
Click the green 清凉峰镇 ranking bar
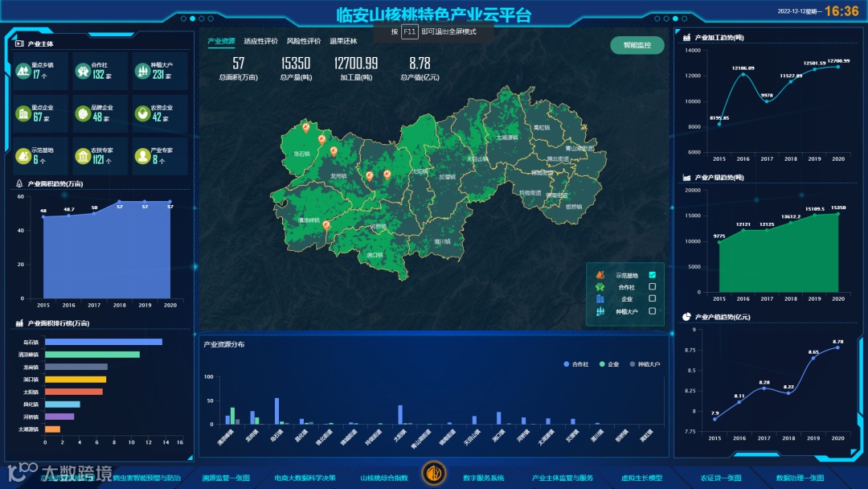(92, 355)
